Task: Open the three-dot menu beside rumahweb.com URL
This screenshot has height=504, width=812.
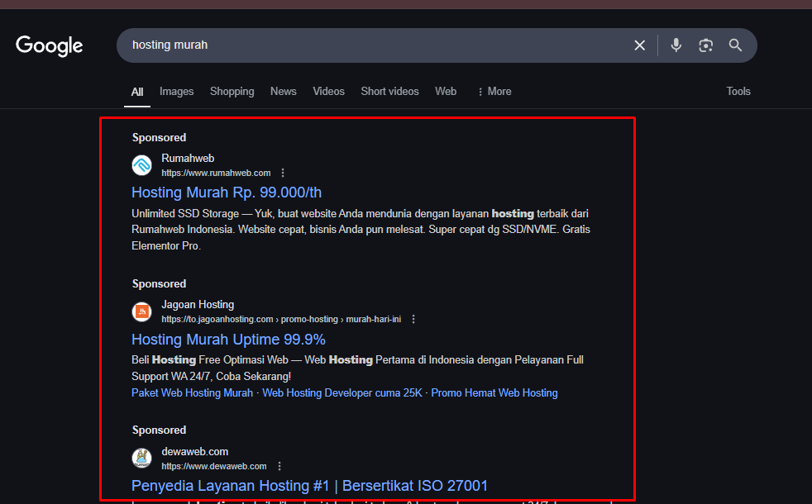Action: 283,173
